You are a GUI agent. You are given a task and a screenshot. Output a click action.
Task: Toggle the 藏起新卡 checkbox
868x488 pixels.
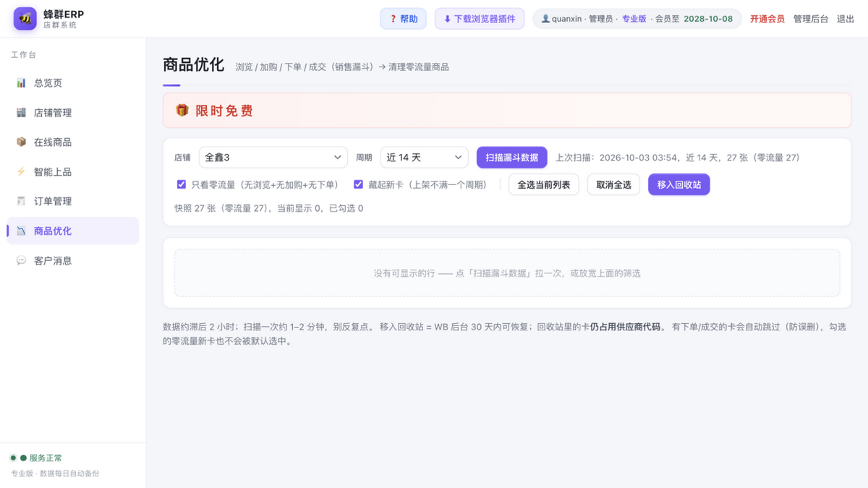[x=358, y=184]
